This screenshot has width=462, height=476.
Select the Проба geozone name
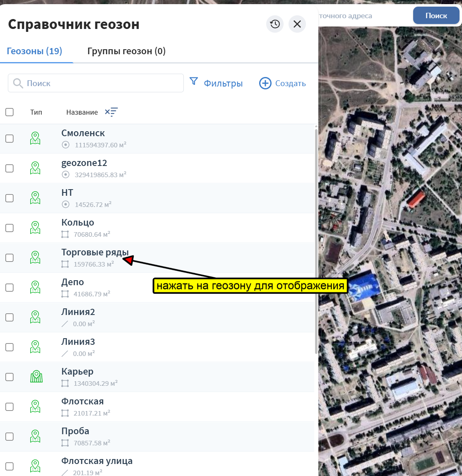(x=75, y=431)
